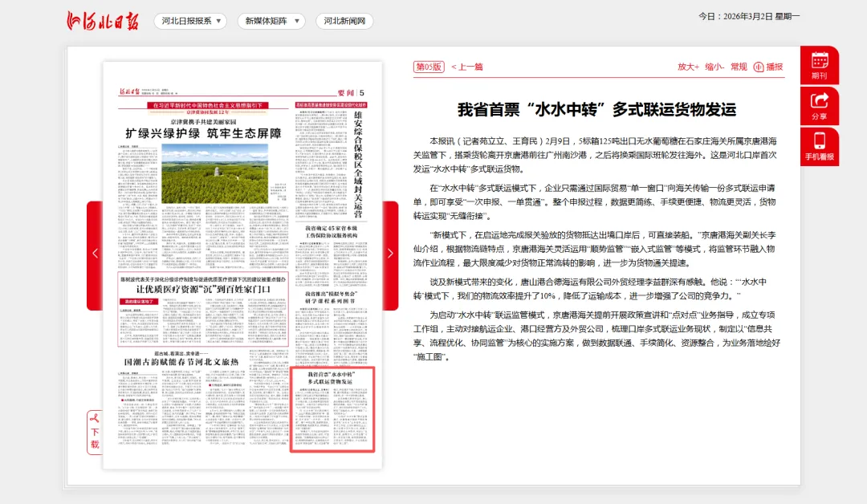
Task: Go to previous article 上一篇
Action: pos(467,67)
